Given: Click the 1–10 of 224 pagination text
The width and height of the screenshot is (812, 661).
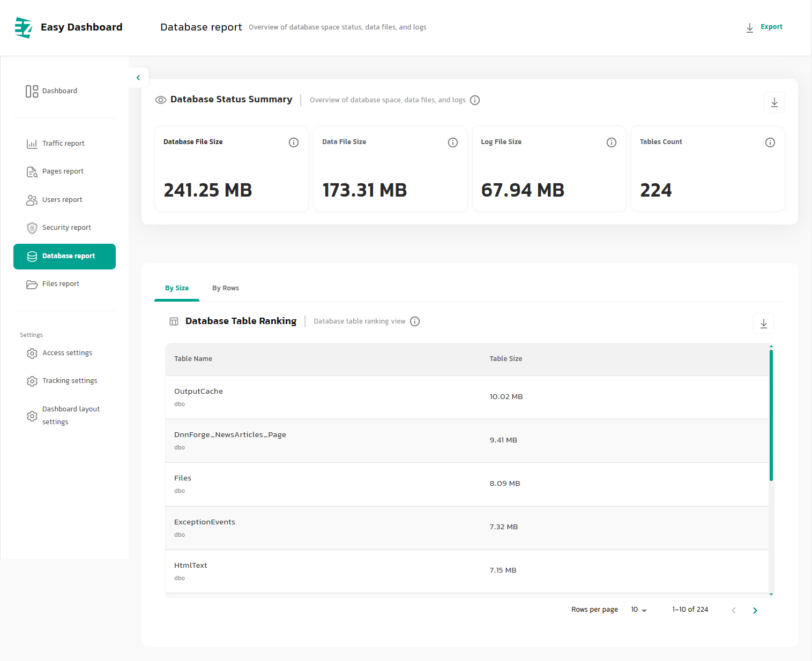Looking at the screenshot, I should click(x=690, y=610).
